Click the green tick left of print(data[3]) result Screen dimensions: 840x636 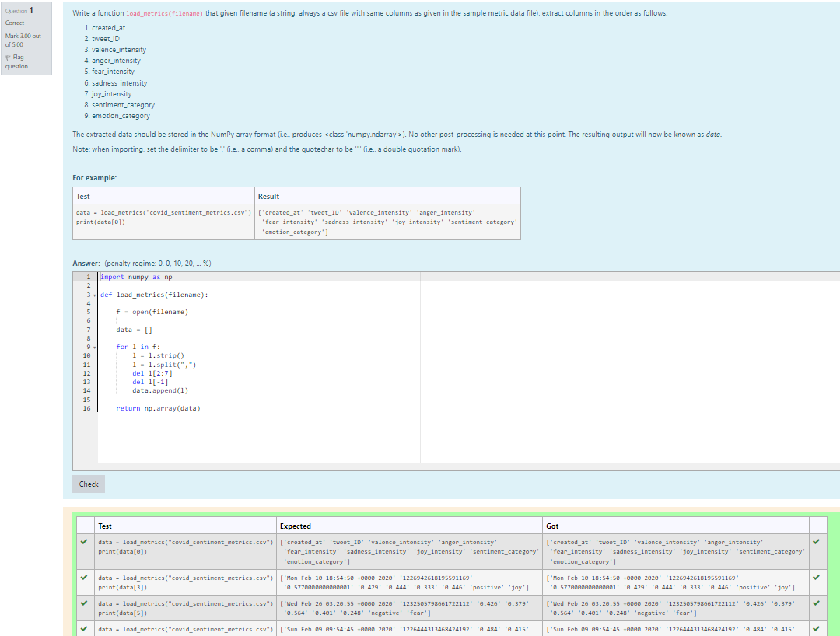click(x=84, y=578)
